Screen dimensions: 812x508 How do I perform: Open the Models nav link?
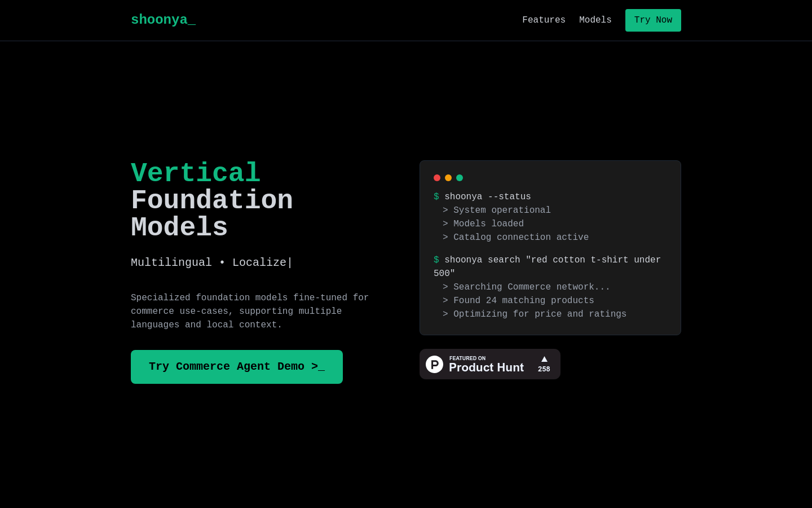pos(595,20)
